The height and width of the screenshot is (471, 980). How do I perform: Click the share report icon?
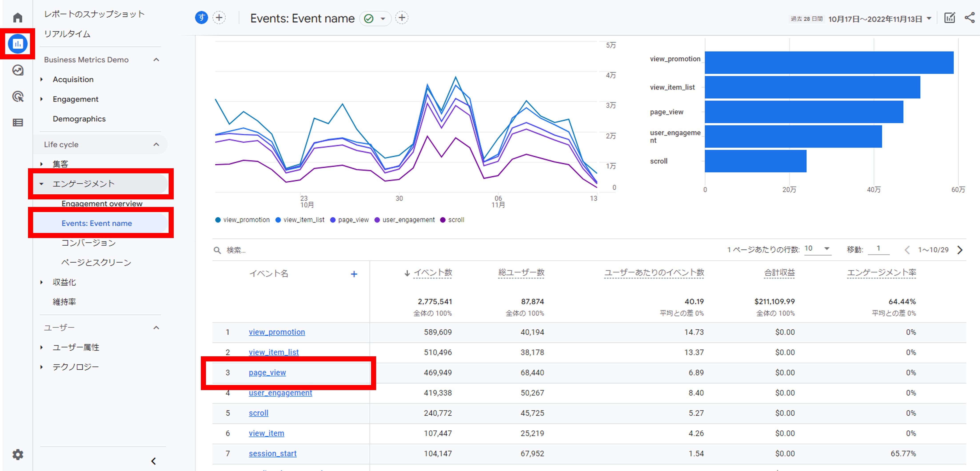pyautogui.click(x=969, y=18)
